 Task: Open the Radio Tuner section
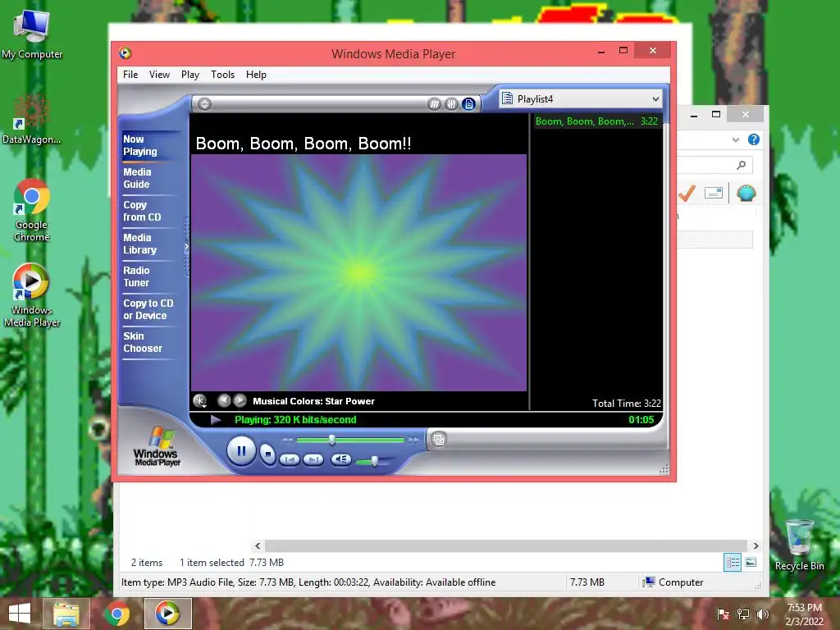pyautogui.click(x=137, y=276)
